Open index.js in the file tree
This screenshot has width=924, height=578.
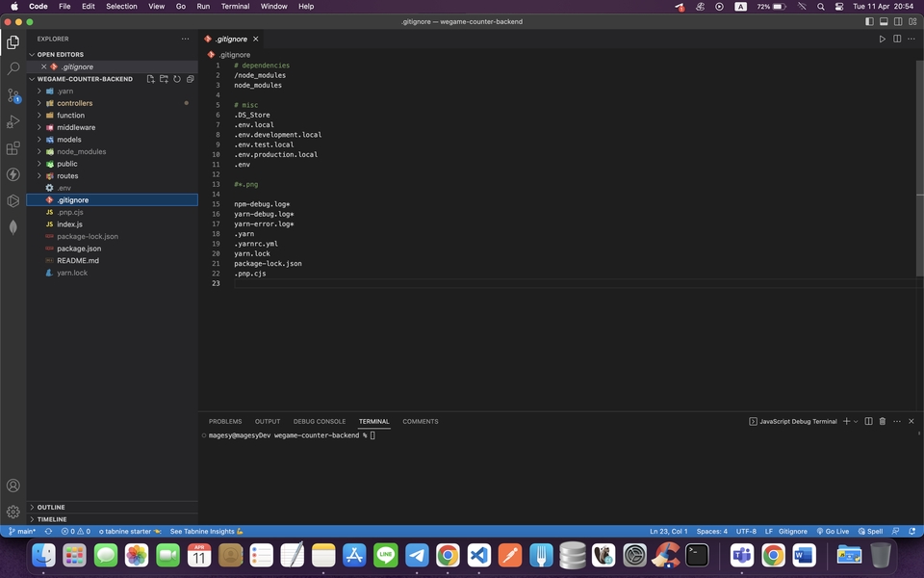point(112,224)
